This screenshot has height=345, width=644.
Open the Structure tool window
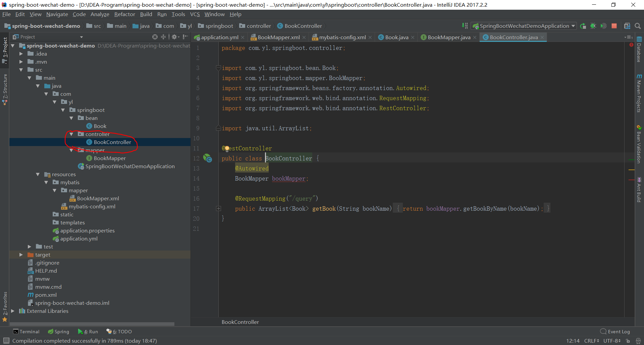(x=5, y=89)
